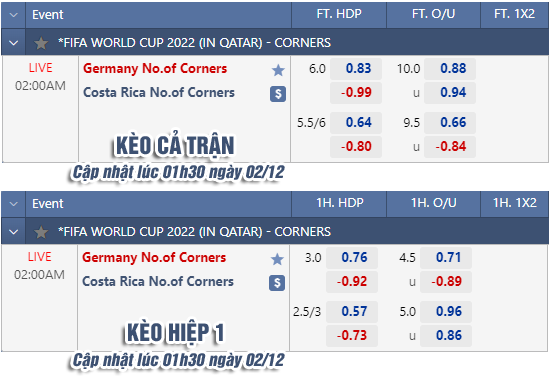The width and height of the screenshot is (551, 381).
Task: Star the bottom FIFA World Cup league
Action: pyautogui.click(x=41, y=232)
